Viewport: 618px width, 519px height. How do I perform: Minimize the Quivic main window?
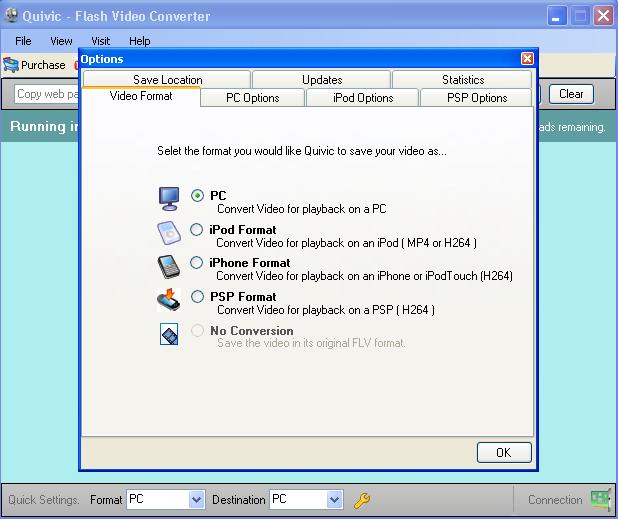point(556,16)
